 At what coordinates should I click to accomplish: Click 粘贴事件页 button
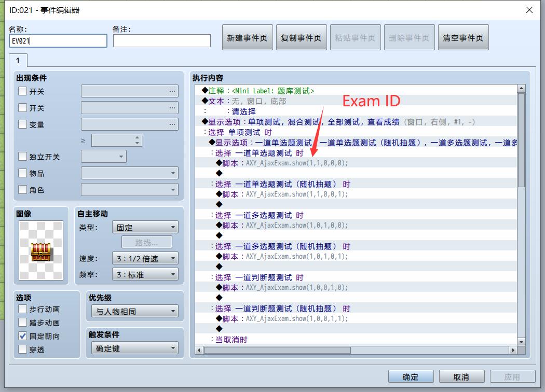point(355,37)
